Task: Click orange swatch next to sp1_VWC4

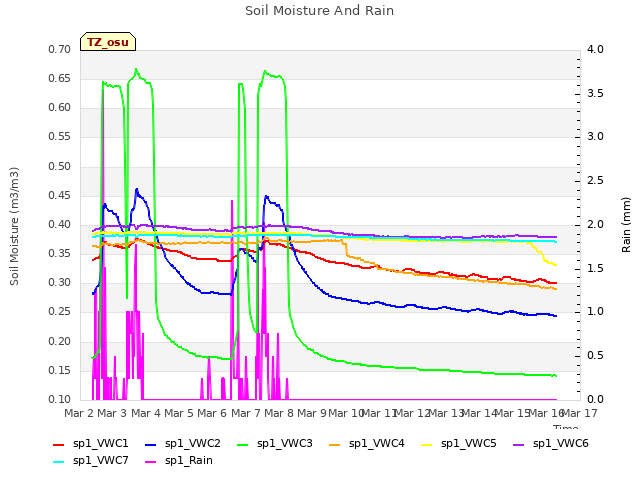Action: coord(335,444)
